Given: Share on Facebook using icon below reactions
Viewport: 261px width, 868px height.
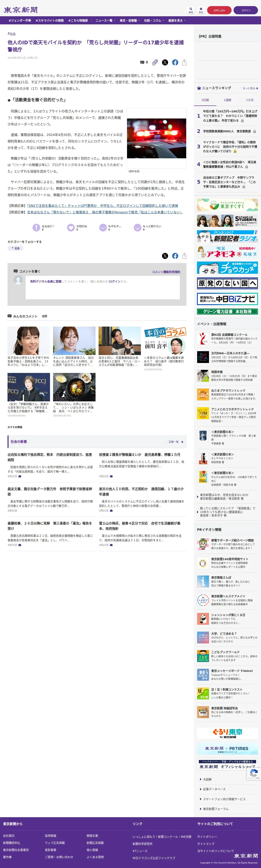Looking at the screenshot, I should click(x=175, y=256).
